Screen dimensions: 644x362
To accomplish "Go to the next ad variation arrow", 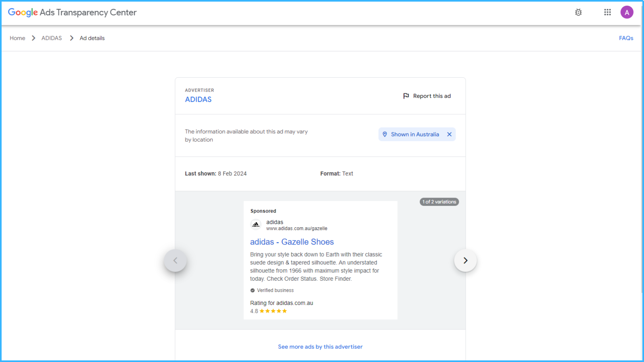I will pos(465,261).
